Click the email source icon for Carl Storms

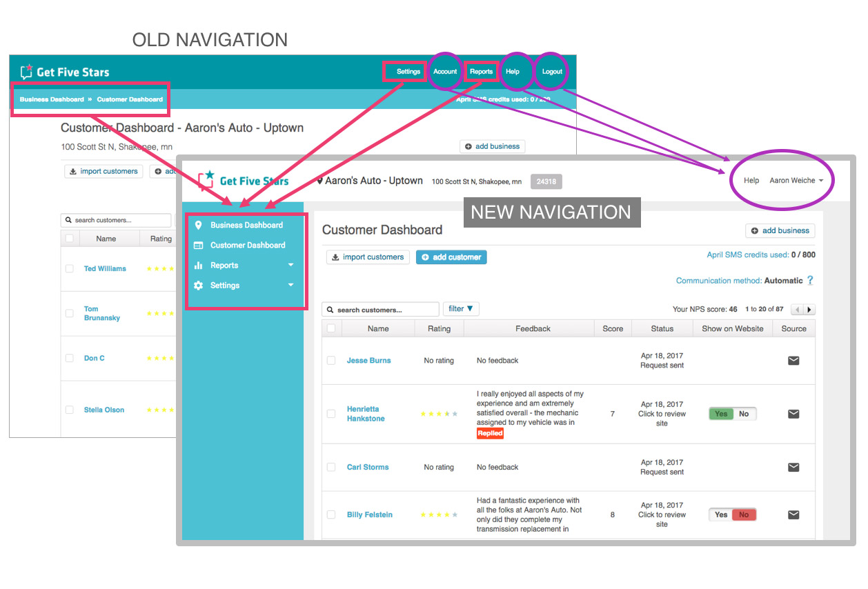point(793,467)
